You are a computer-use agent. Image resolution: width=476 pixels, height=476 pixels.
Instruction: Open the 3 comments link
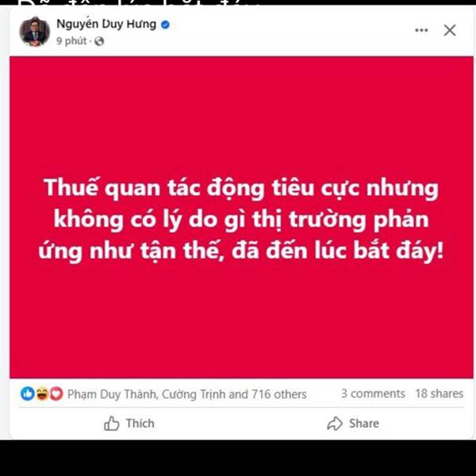373,393
